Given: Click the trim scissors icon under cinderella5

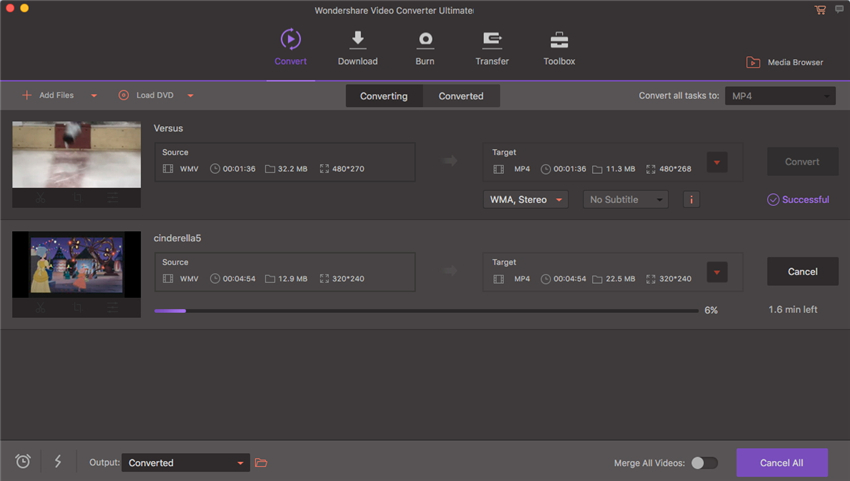Looking at the screenshot, I should pyautogui.click(x=41, y=308).
